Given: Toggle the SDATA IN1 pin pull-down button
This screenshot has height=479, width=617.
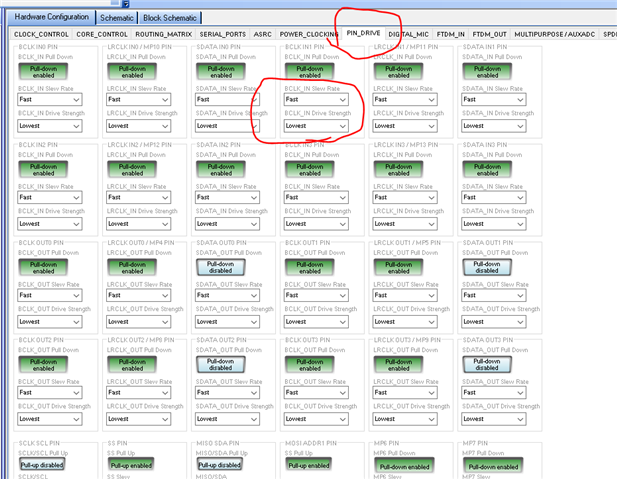Looking at the screenshot, I should click(x=487, y=72).
